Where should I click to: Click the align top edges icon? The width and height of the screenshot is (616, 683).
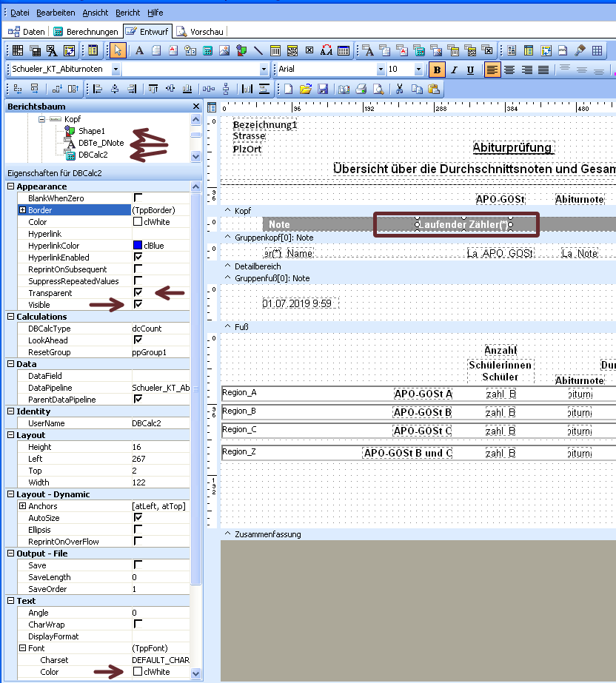pyautogui.click(x=153, y=89)
